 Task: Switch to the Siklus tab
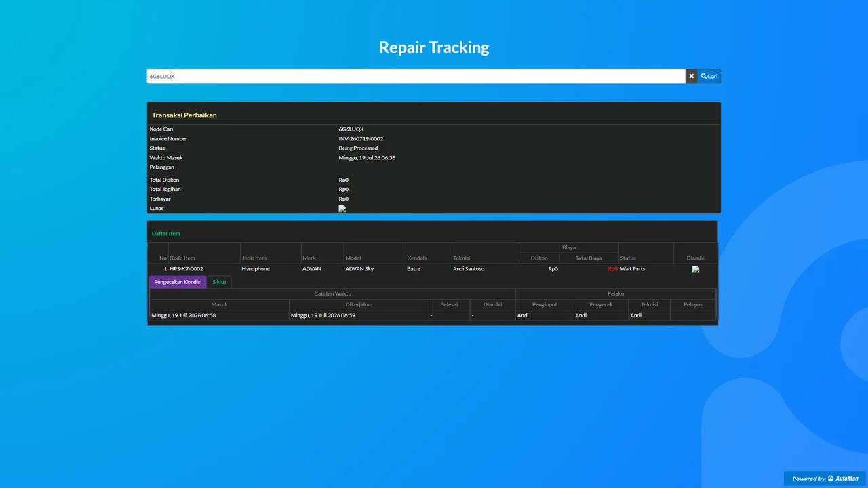(x=219, y=282)
